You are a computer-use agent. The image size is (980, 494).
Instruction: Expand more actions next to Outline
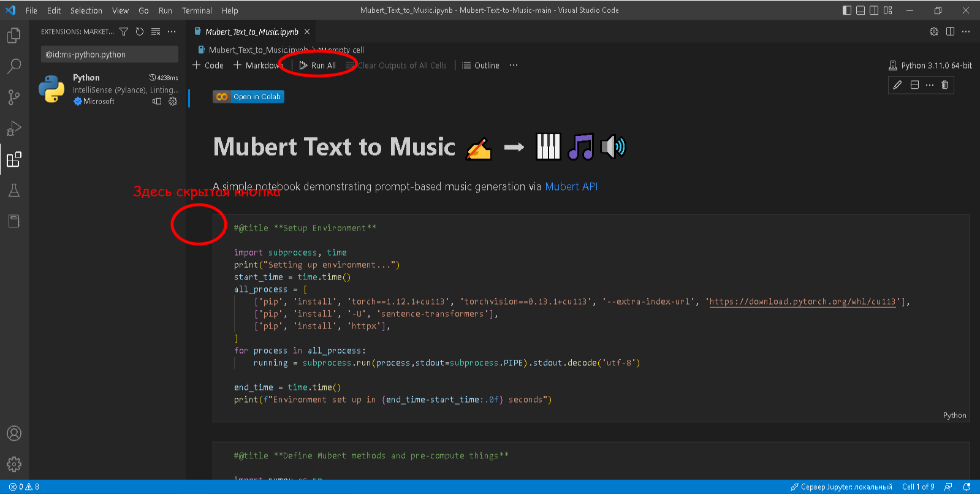pos(514,66)
